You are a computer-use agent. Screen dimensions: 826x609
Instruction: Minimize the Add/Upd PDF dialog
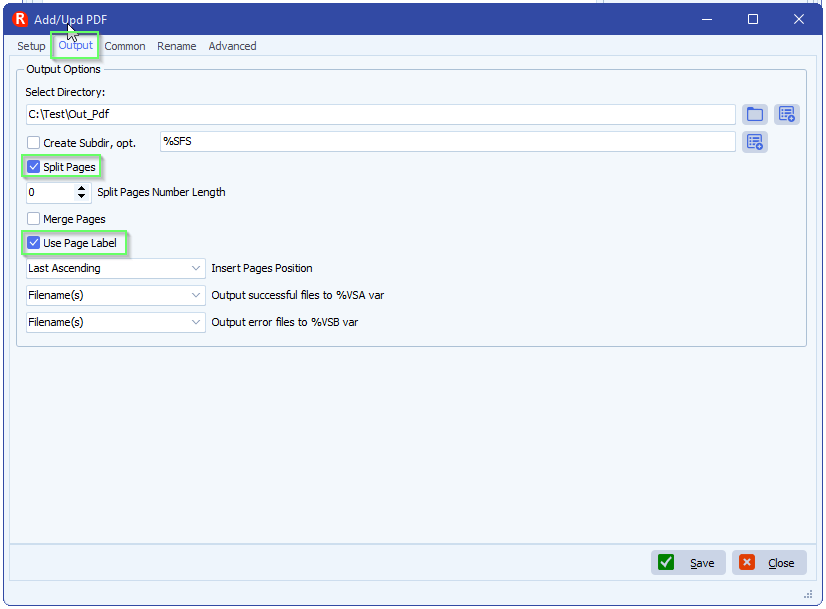(x=707, y=19)
